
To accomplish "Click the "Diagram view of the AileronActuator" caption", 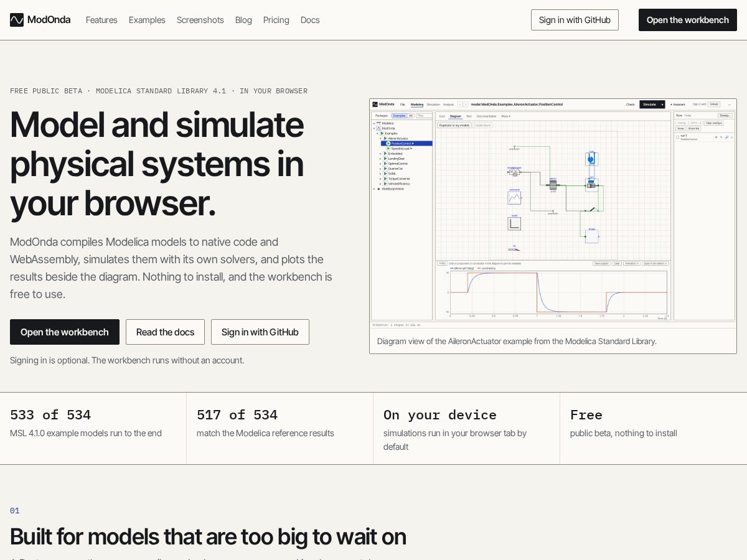I will (x=517, y=341).
